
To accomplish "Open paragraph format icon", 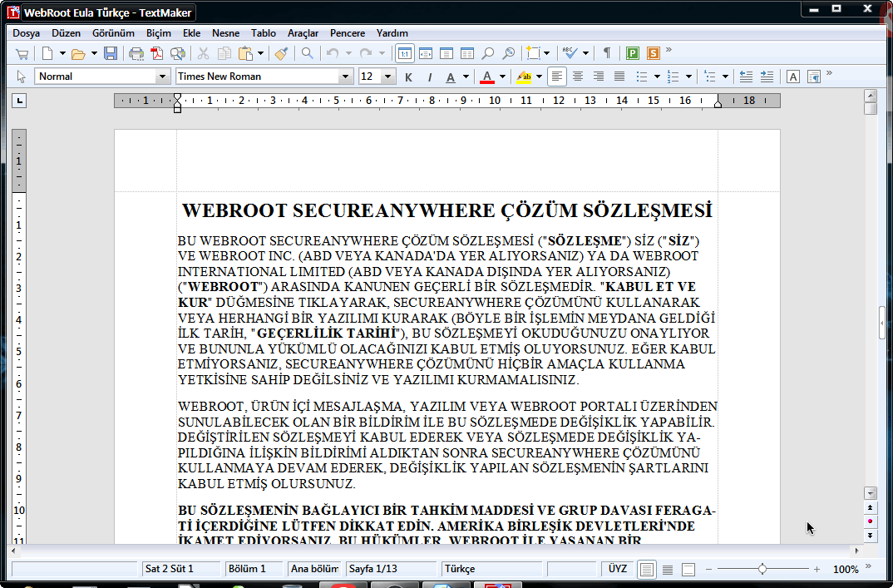I will coord(814,77).
